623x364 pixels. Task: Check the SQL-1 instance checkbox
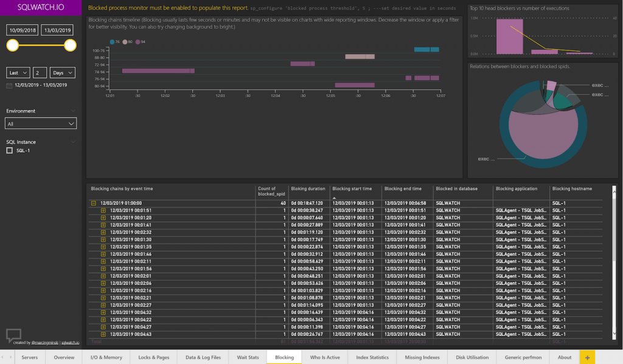tap(9, 150)
